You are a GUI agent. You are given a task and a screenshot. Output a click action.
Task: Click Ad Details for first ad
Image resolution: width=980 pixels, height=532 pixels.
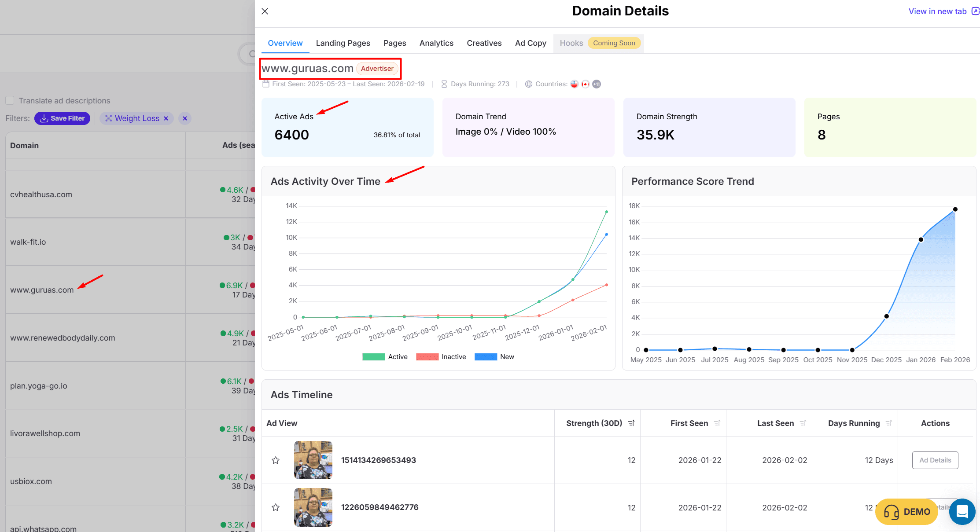935,460
